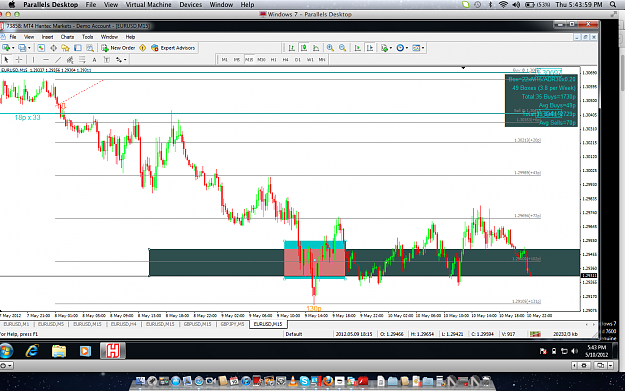Open Parallels Devices menu

pos(191,5)
